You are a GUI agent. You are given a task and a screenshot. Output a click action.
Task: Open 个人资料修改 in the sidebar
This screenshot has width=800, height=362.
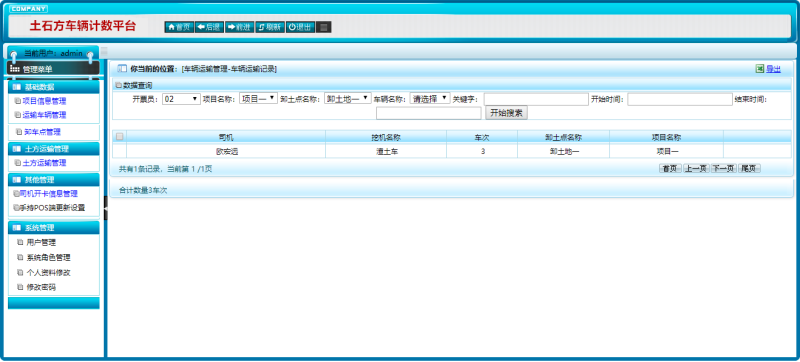pyautogui.click(x=48, y=273)
